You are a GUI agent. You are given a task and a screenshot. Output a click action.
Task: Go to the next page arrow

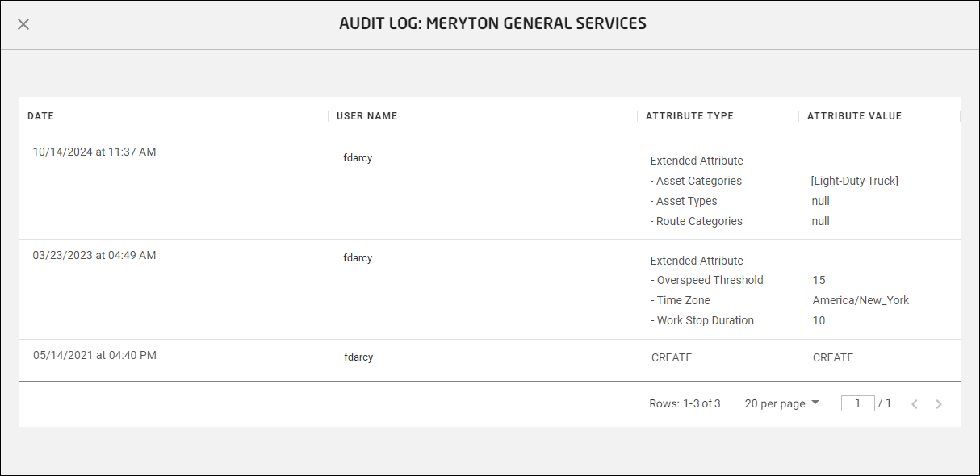[x=939, y=404]
